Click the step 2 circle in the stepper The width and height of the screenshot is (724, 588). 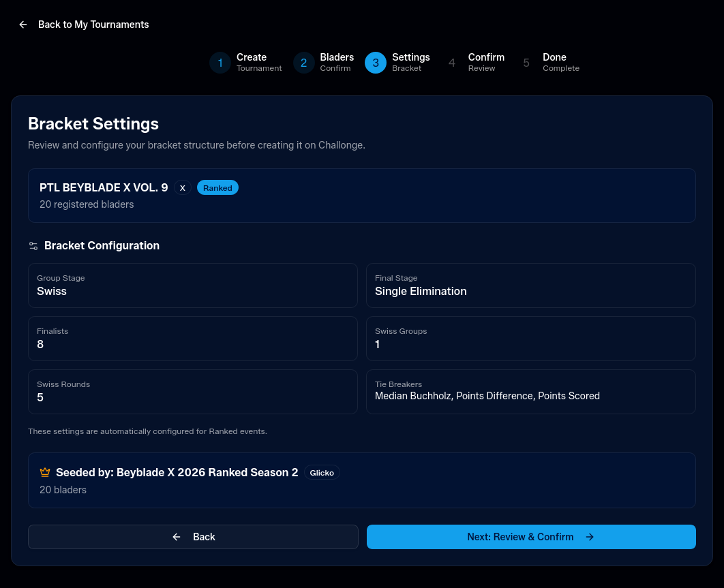click(304, 63)
